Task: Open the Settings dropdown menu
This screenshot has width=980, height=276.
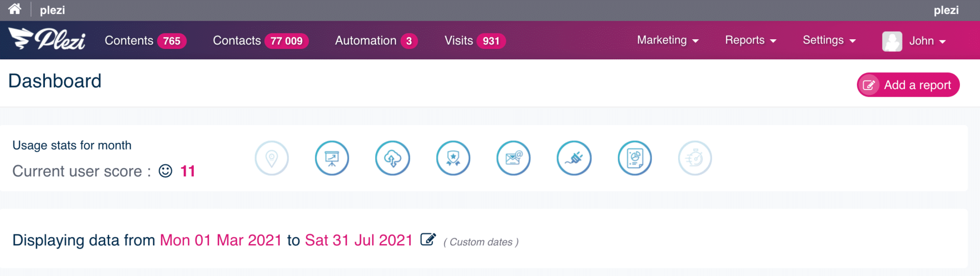Action: tap(829, 40)
